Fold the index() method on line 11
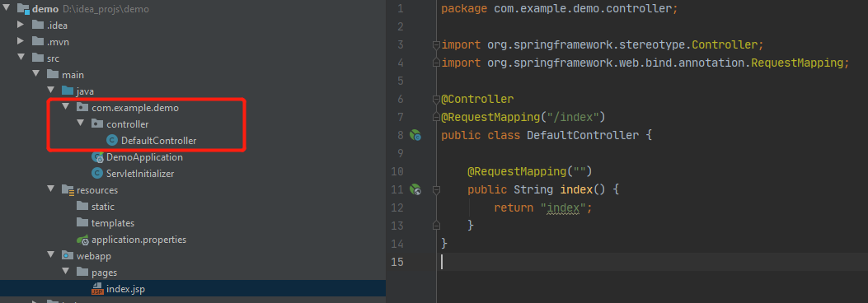This screenshot has height=303, width=868. [x=436, y=189]
